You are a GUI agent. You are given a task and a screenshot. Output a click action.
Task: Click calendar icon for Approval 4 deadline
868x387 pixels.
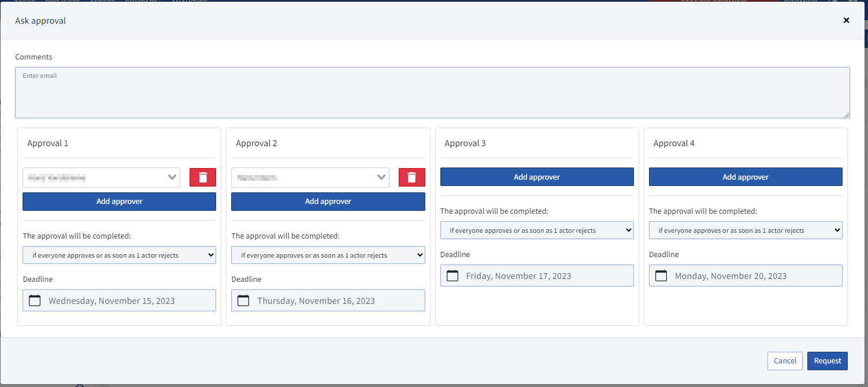click(x=661, y=276)
